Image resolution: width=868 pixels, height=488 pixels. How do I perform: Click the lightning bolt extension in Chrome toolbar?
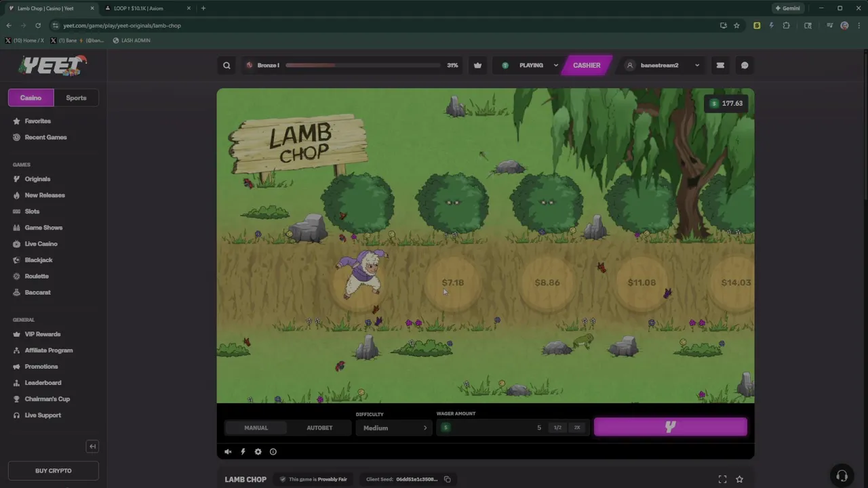coord(771,26)
